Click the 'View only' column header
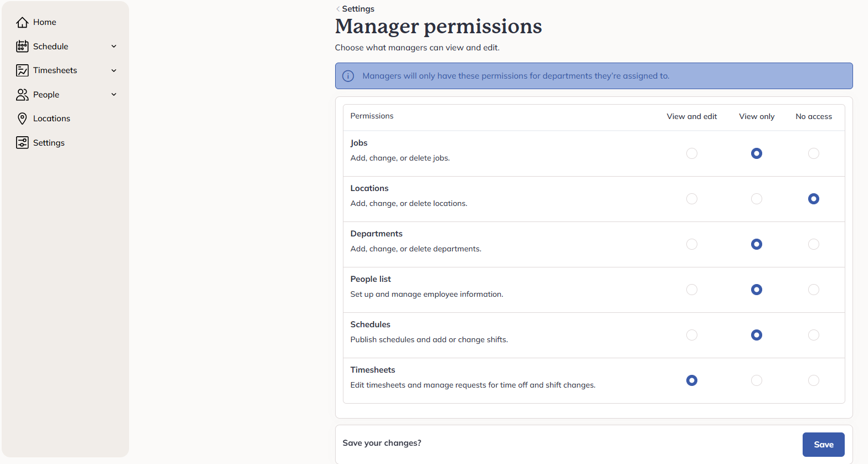Image resolution: width=868 pixels, height=464 pixels. click(757, 116)
